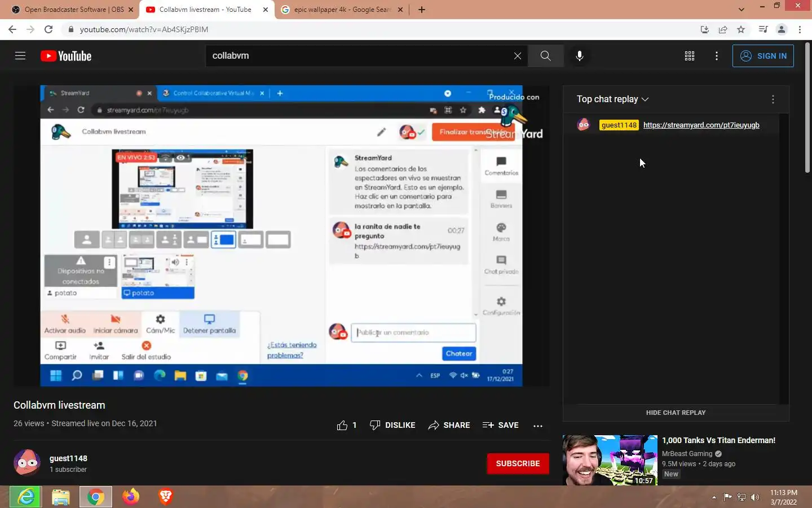Image resolution: width=812 pixels, height=508 pixels.
Task: Open YouTube settings three-dot menu
Action: point(717,56)
